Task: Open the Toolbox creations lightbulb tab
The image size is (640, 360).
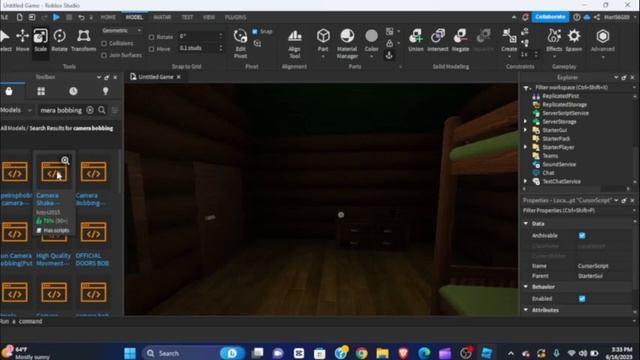Action: pos(106,91)
